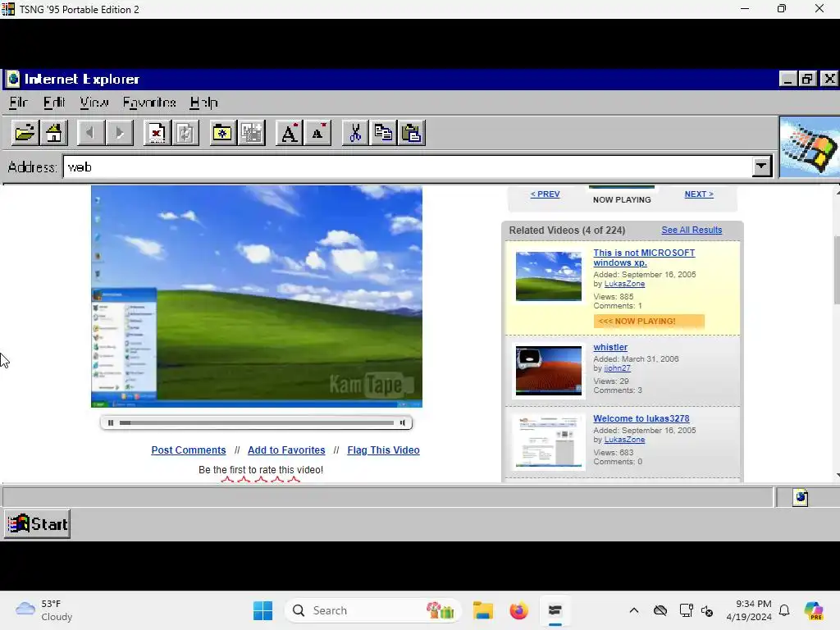Click the Cut scissors icon
Viewport: 840px width, 630px height.
pyautogui.click(x=354, y=132)
